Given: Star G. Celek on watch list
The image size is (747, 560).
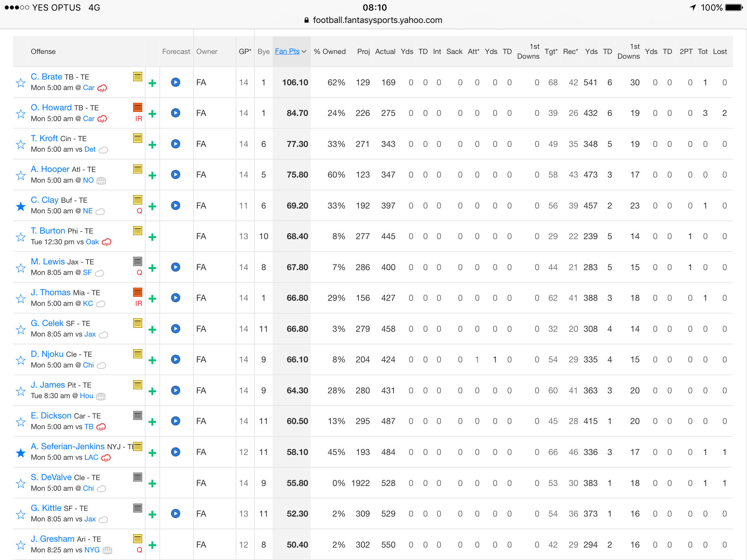Looking at the screenshot, I should pos(21,330).
